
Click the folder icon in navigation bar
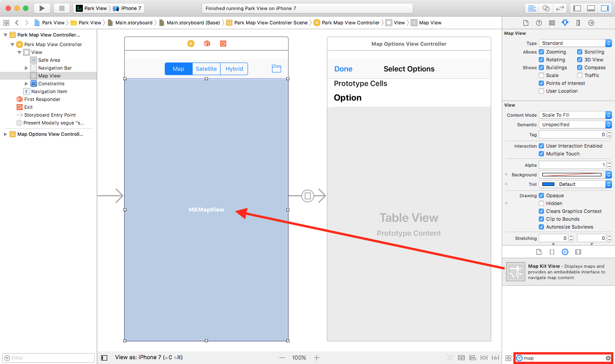click(276, 69)
